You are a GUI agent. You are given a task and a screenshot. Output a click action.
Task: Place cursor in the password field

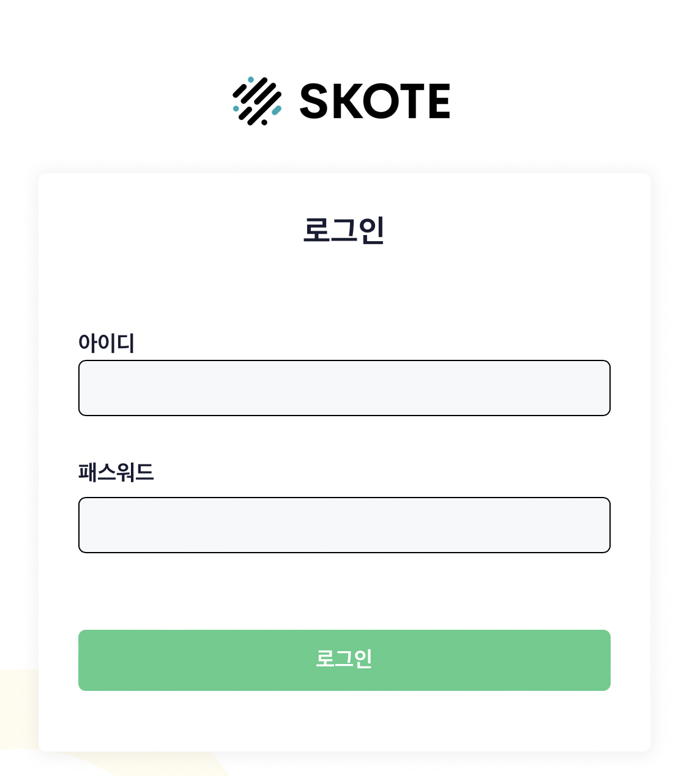coord(344,525)
